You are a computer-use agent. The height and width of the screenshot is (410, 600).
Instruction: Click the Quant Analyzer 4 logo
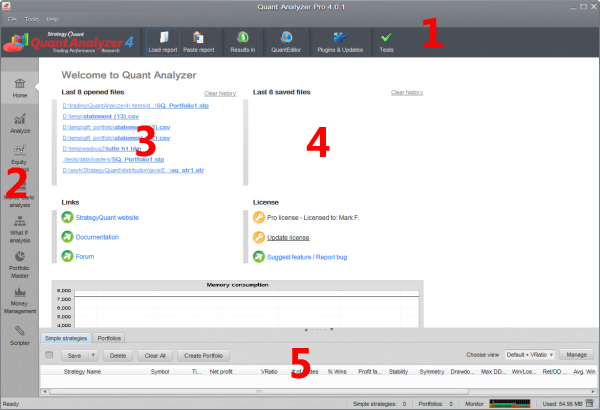point(69,42)
